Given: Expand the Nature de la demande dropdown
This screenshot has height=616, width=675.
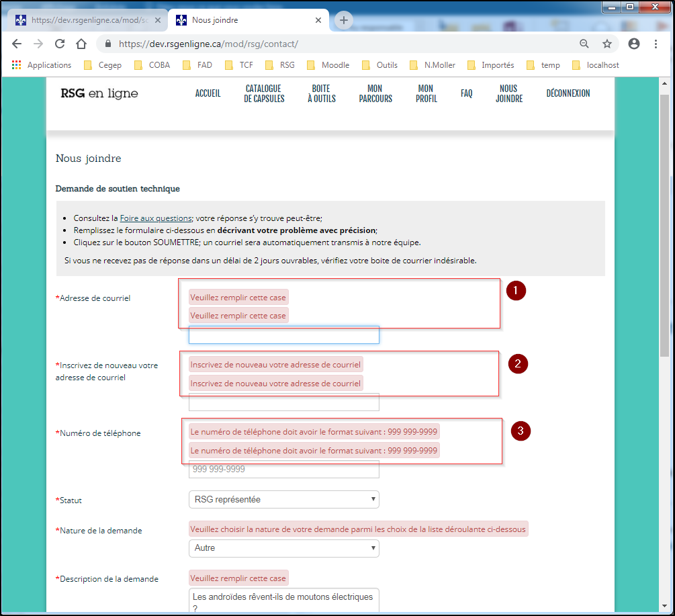Looking at the screenshot, I should click(x=283, y=548).
